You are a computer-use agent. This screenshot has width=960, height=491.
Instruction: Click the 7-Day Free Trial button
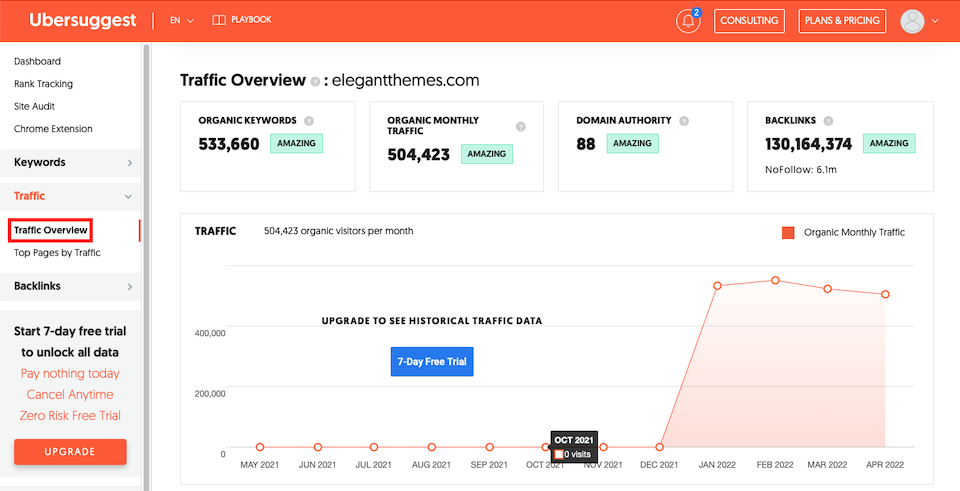(432, 361)
